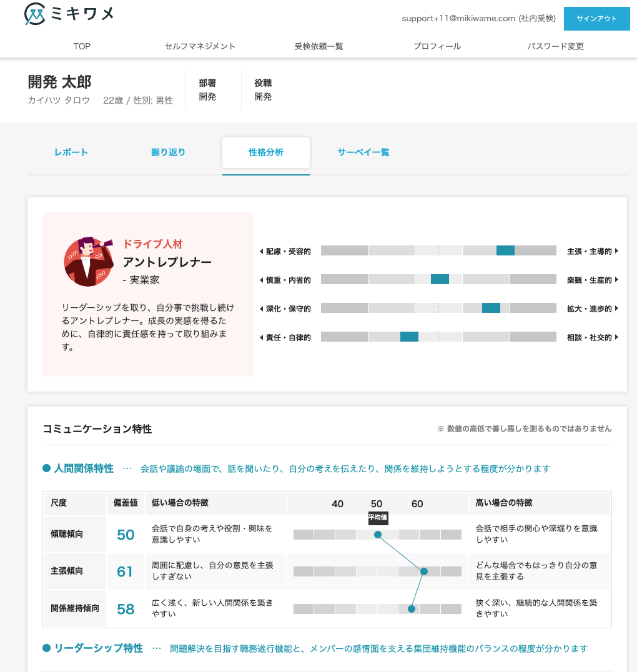The height and width of the screenshot is (672, 637).
Task: Click the blue bullet beside 人間関係特性
Action: coord(46,468)
